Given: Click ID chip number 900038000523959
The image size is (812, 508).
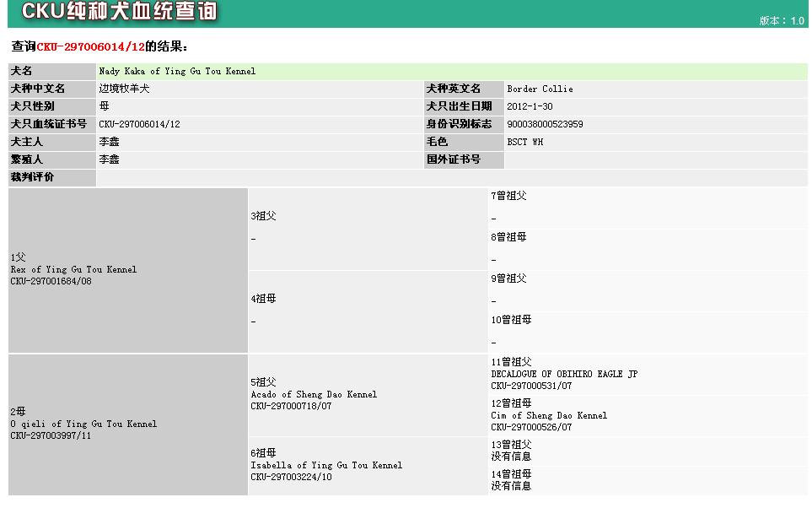Looking at the screenshot, I should 545,124.
